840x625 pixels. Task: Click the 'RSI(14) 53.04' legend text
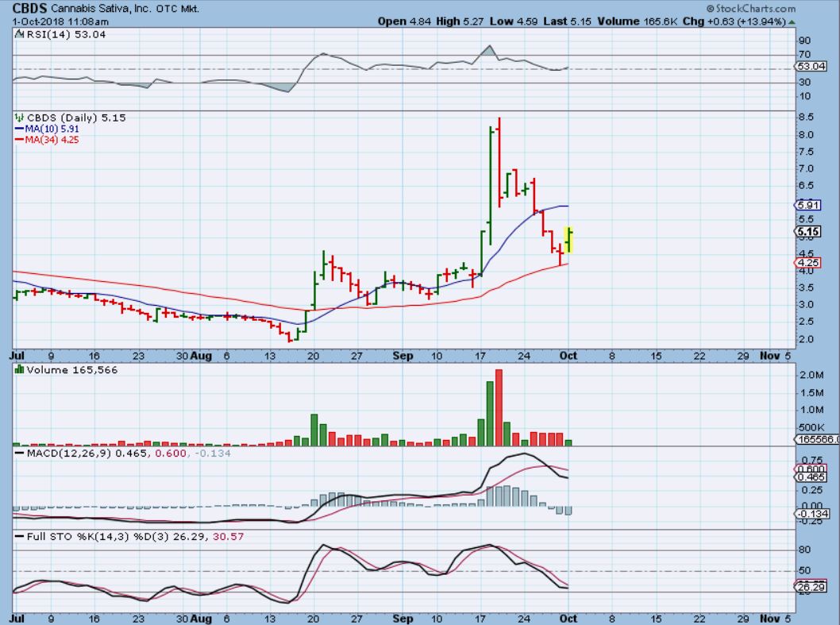pos(67,34)
